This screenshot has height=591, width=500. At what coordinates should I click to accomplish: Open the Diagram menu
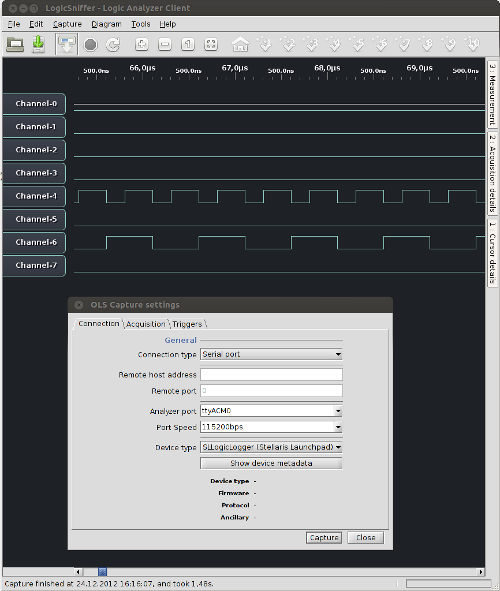106,24
